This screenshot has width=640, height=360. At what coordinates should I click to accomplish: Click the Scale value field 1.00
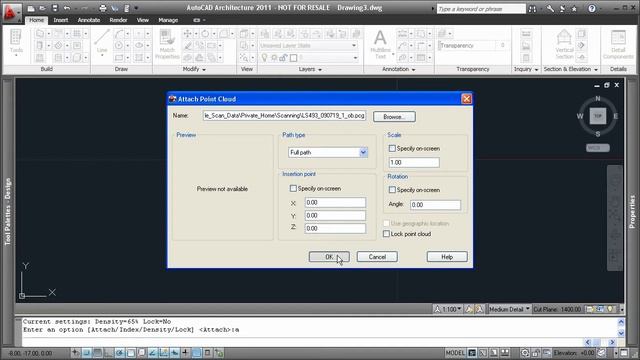pos(414,162)
